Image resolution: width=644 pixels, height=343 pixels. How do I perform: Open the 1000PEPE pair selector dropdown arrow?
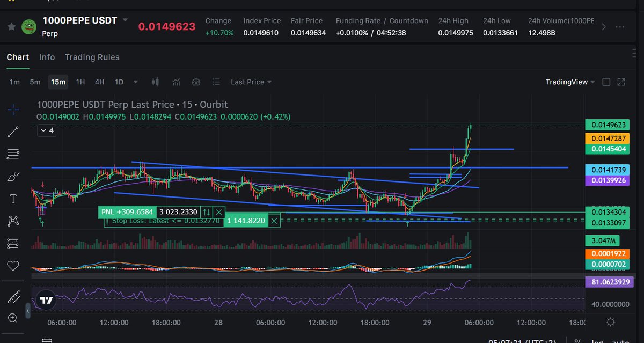coord(125,20)
